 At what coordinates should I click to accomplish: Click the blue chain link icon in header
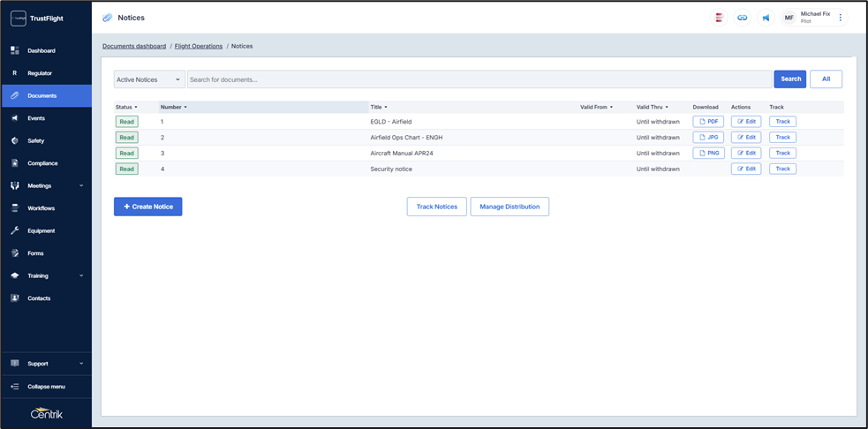pyautogui.click(x=743, y=18)
